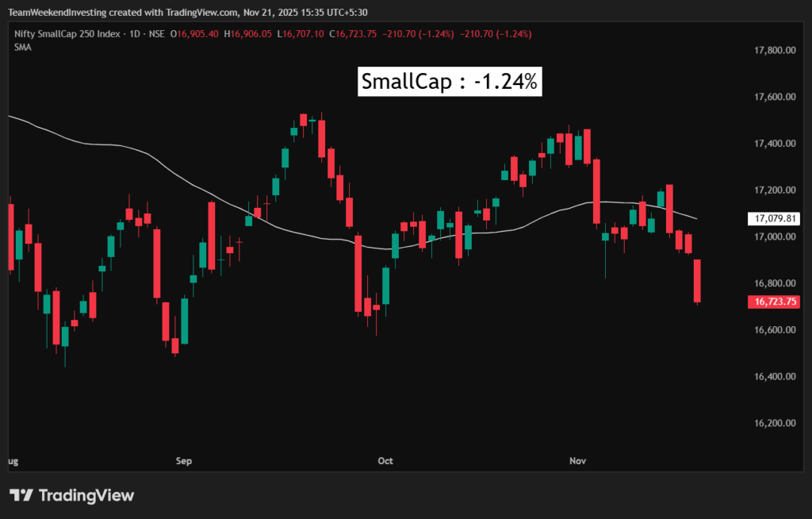812x519 pixels.
Task: Click the TradingView wordmark text
Action: [86, 495]
